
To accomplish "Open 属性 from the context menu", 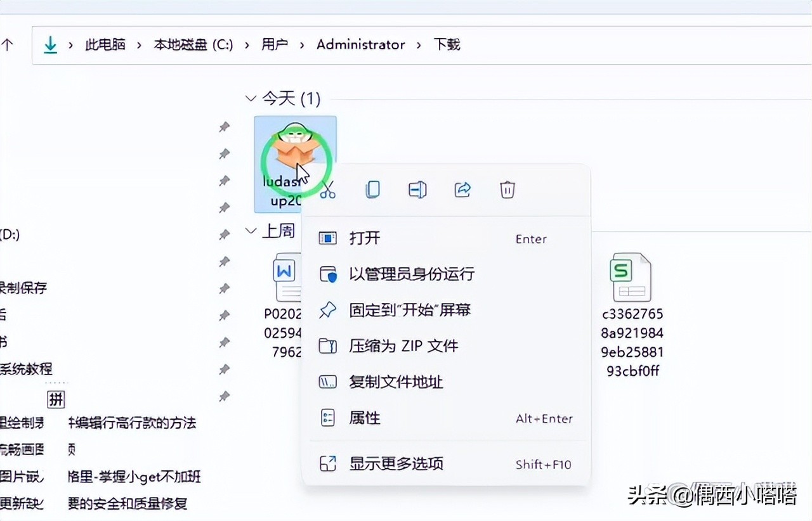I will point(365,418).
